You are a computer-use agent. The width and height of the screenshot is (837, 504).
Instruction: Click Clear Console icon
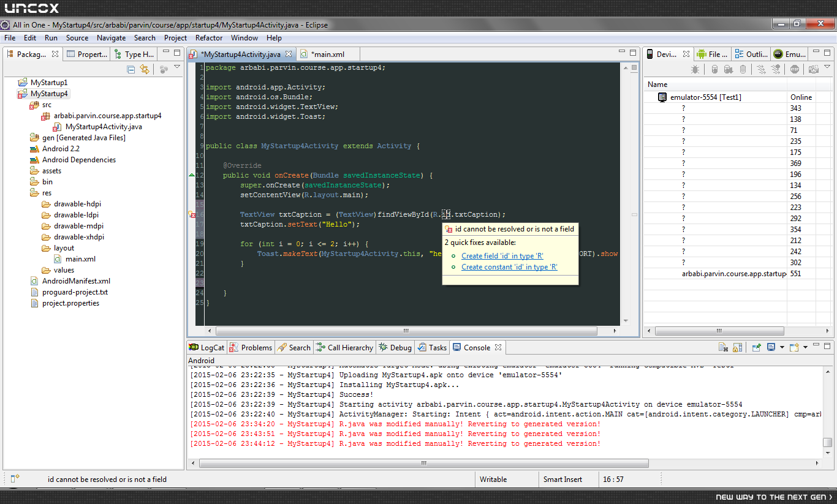click(723, 348)
